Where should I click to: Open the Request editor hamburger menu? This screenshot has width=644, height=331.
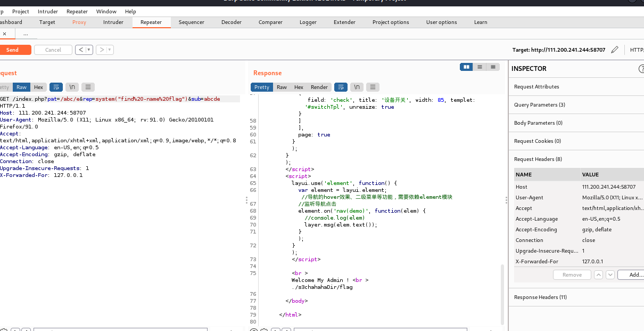pos(88,87)
